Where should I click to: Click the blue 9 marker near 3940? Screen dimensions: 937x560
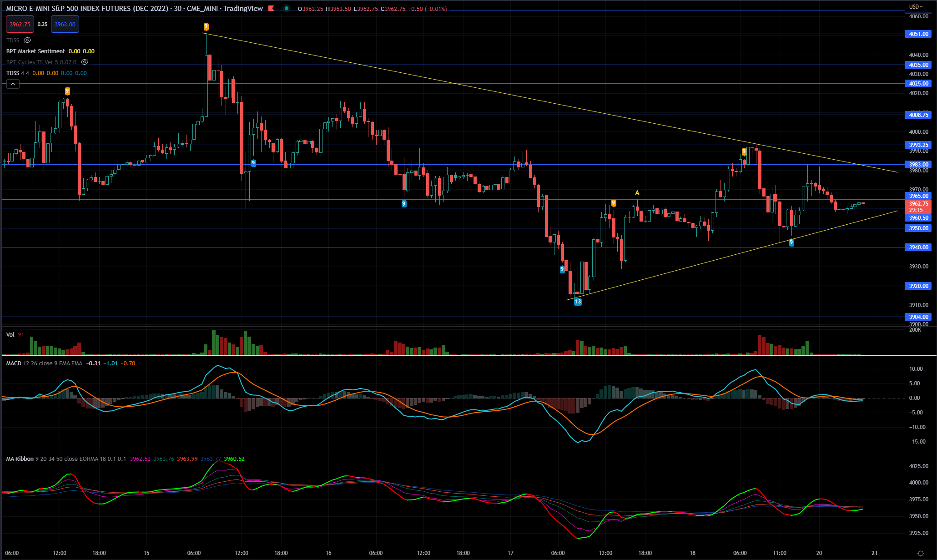pyautogui.click(x=791, y=243)
